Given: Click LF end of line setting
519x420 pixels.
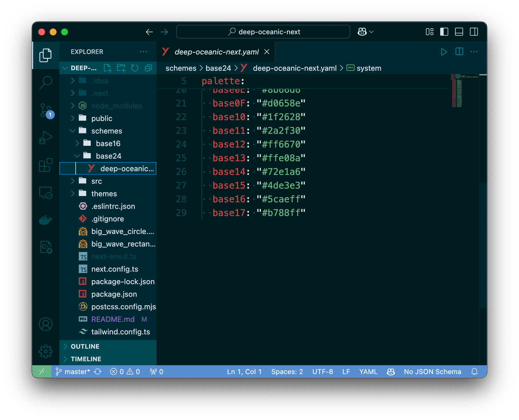Looking at the screenshot, I should 346,371.
